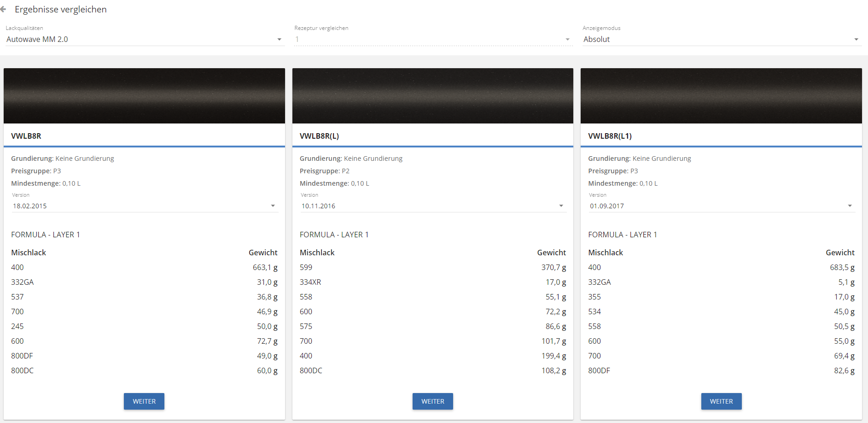Click the 82,6 g weight value
This screenshot has width=868, height=423.
coord(844,370)
